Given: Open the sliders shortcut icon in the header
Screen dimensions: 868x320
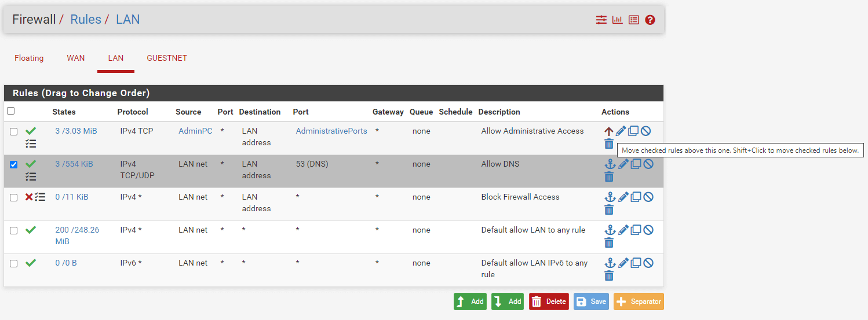Looking at the screenshot, I should tap(601, 20).
